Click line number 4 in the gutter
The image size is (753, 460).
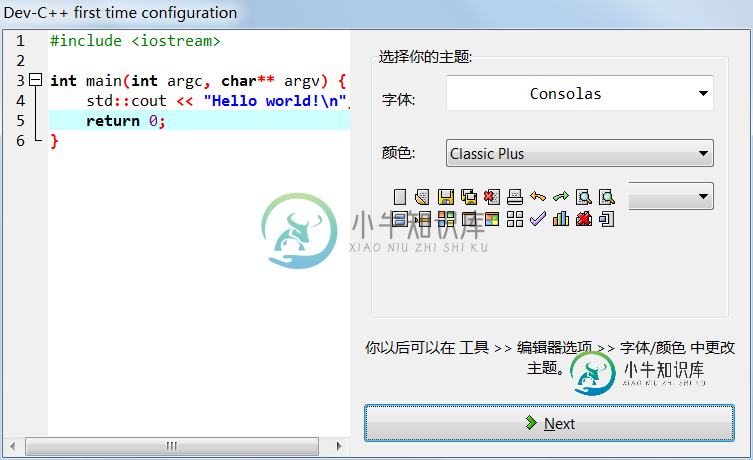pos(20,101)
